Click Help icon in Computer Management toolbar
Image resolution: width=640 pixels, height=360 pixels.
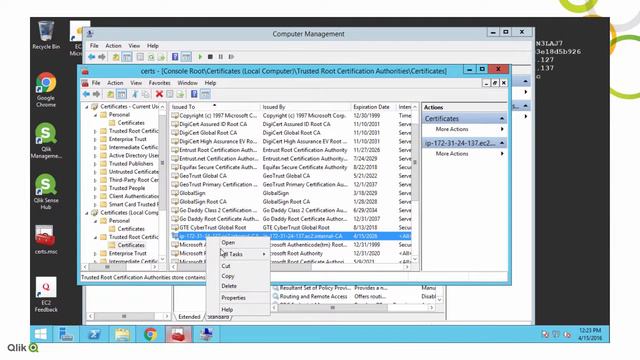coord(175,57)
